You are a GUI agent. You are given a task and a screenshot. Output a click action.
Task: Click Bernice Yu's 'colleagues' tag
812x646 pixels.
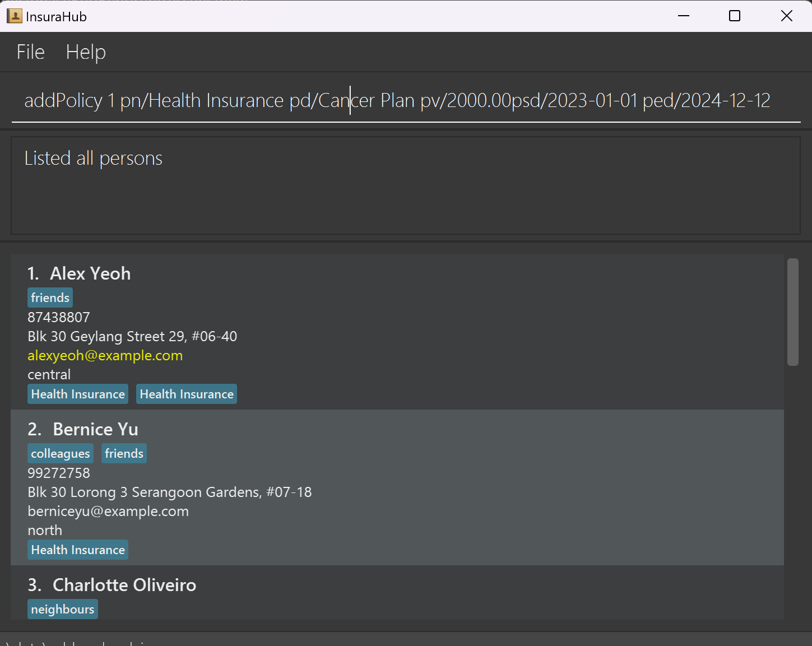61,453
